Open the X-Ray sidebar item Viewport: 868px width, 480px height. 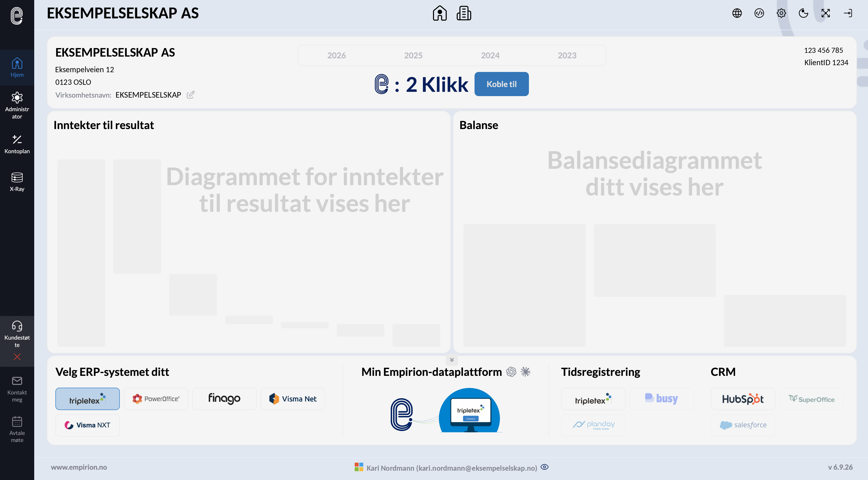pos(17,182)
